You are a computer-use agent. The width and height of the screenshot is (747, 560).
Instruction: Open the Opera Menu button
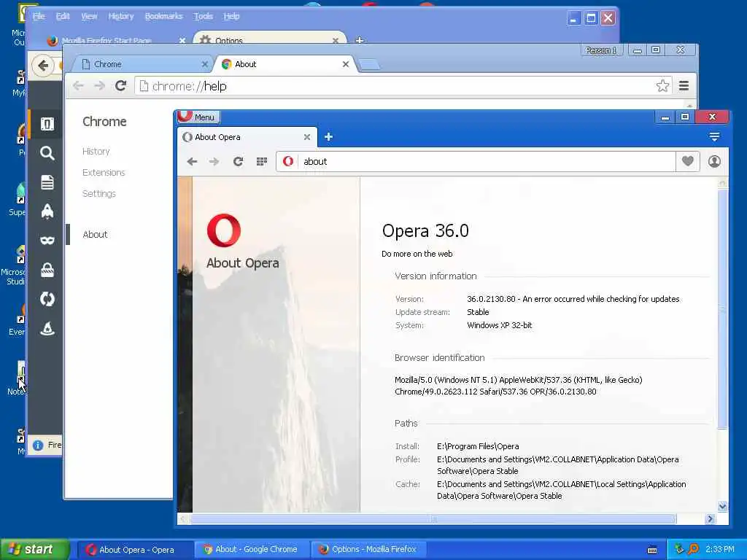pyautogui.click(x=198, y=117)
